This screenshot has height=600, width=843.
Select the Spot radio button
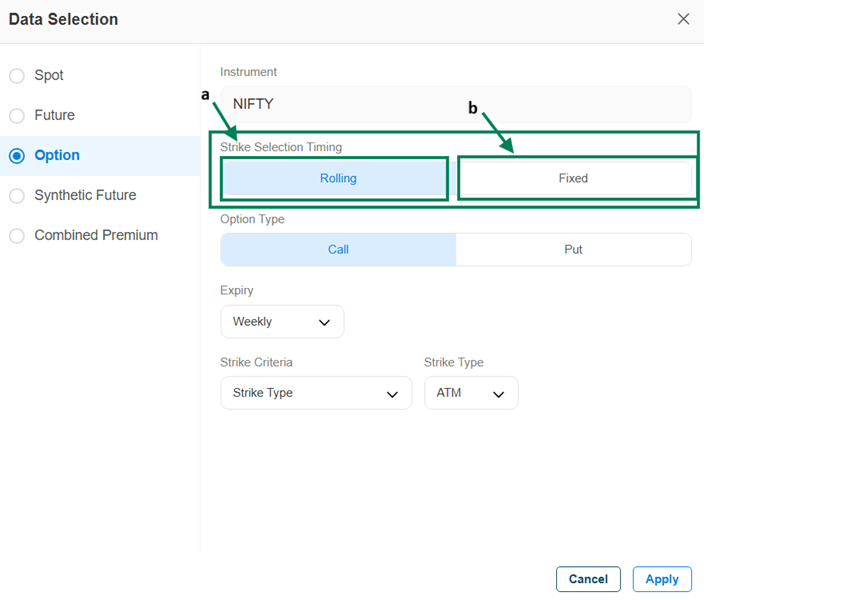[17, 76]
